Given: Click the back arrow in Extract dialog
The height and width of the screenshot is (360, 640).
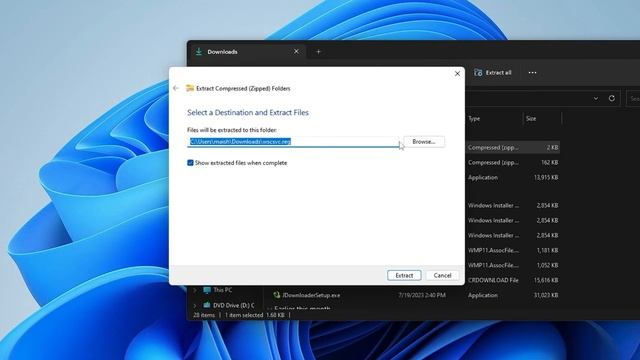Looking at the screenshot, I should click(x=176, y=88).
